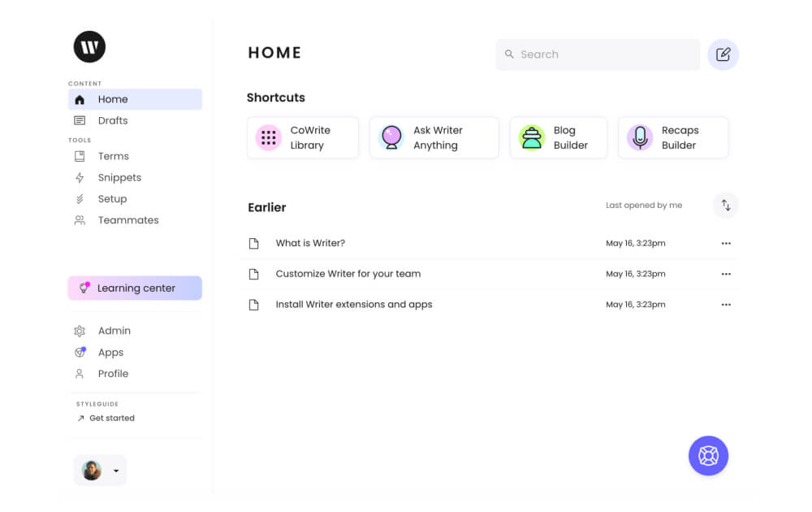Click the date of What is Writer?
Image resolution: width=812 pixels, height=512 pixels.
(x=636, y=243)
